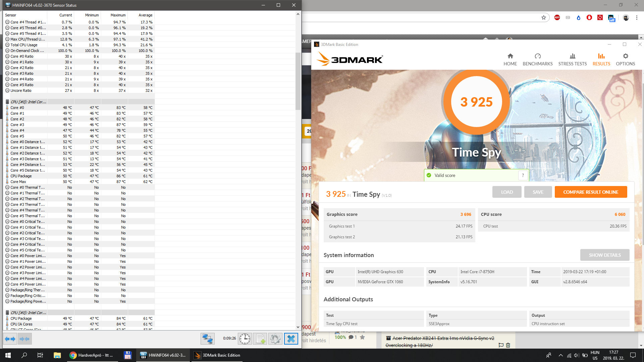Click HUN US language indicator
This screenshot has width=644, height=362.
[x=595, y=355]
